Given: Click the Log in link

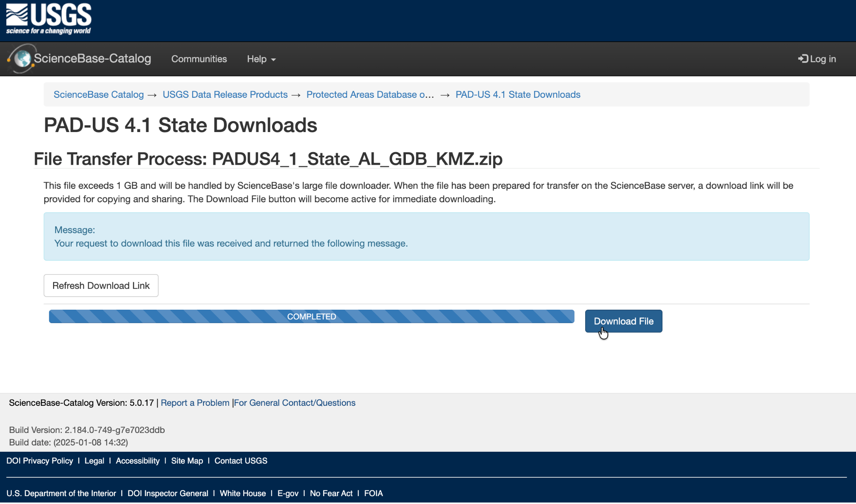Looking at the screenshot, I should pyautogui.click(x=817, y=59).
